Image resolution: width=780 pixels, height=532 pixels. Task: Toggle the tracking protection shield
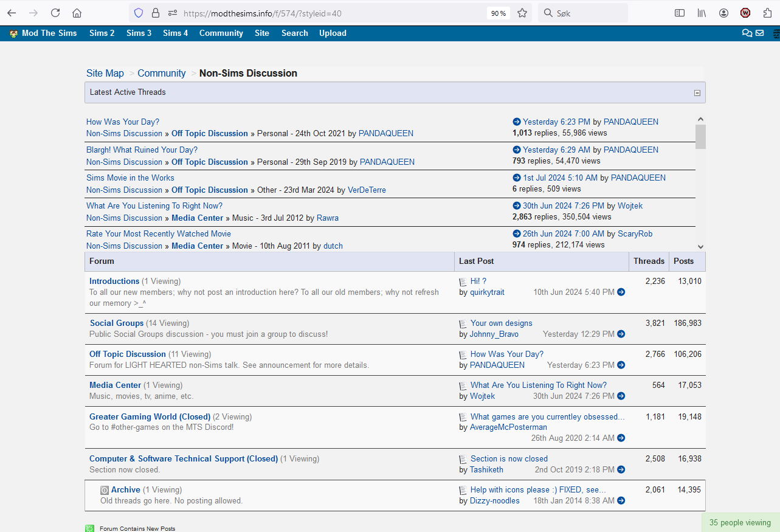139,12
